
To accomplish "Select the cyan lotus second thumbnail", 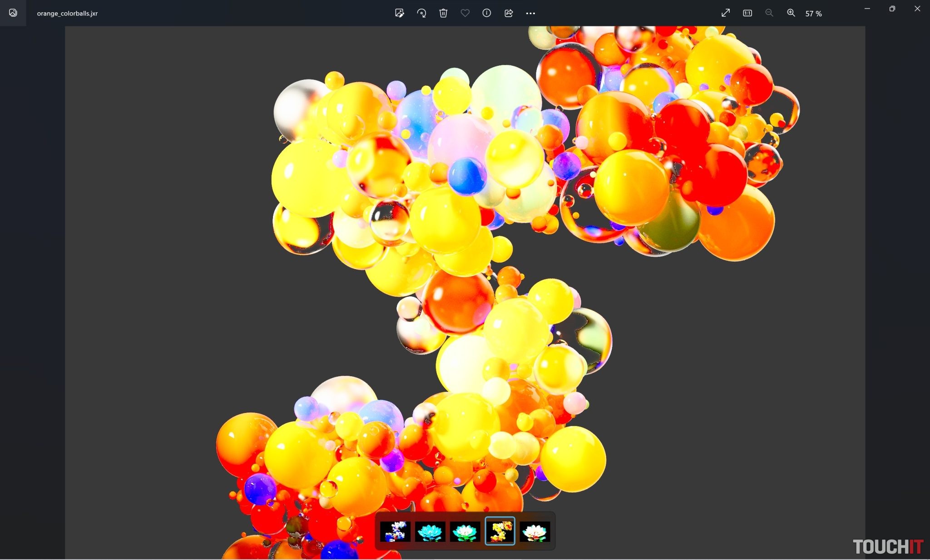I will pyautogui.click(x=430, y=531).
